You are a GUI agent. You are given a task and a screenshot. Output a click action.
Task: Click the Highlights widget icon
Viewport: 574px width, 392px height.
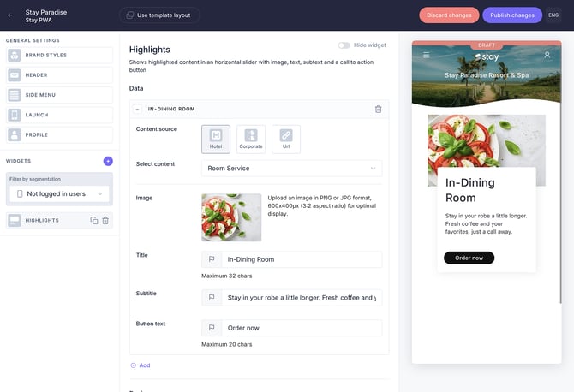click(x=15, y=221)
